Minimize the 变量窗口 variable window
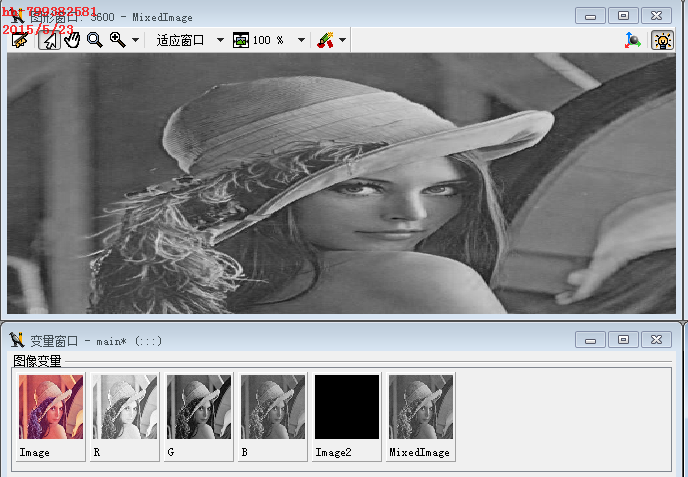688x477 pixels. click(590, 340)
